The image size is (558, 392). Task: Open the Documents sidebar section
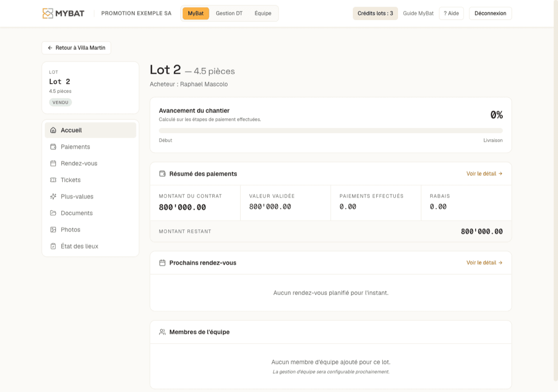90,213
